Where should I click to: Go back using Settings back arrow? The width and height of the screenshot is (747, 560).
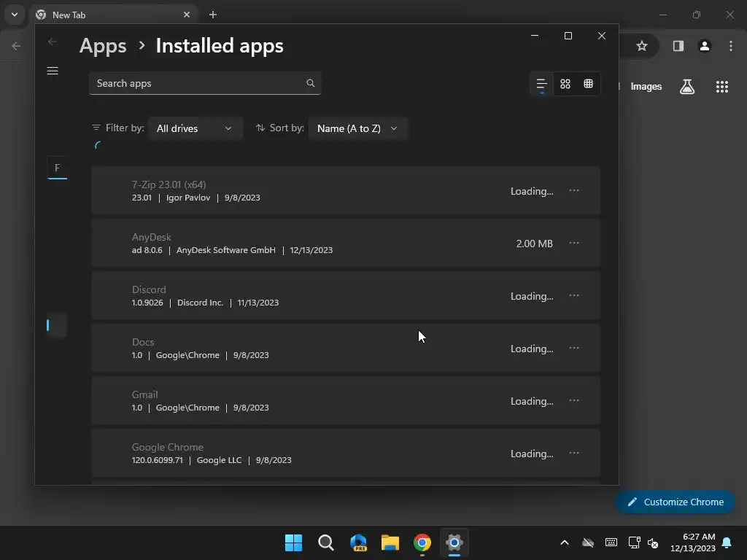pyautogui.click(x=53, y=42)
